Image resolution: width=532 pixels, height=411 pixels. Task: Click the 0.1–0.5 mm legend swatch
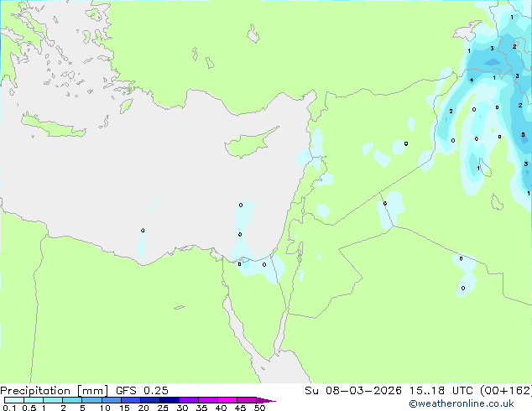(14, 400)
